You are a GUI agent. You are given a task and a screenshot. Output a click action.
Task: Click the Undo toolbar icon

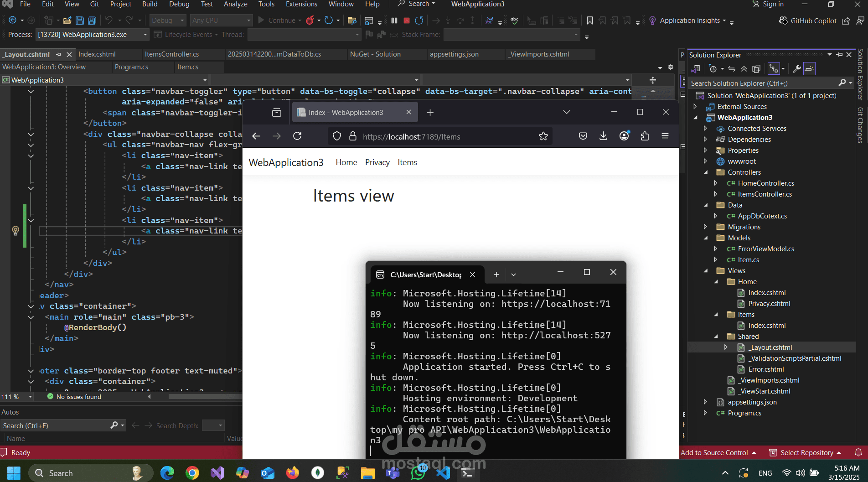(x=108, y=21)
